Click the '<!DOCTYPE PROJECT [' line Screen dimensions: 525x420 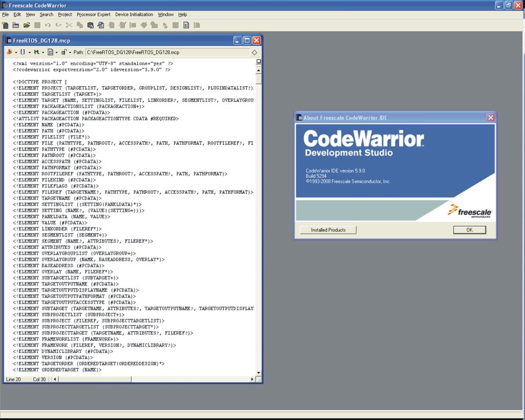[x=40, y=82]
